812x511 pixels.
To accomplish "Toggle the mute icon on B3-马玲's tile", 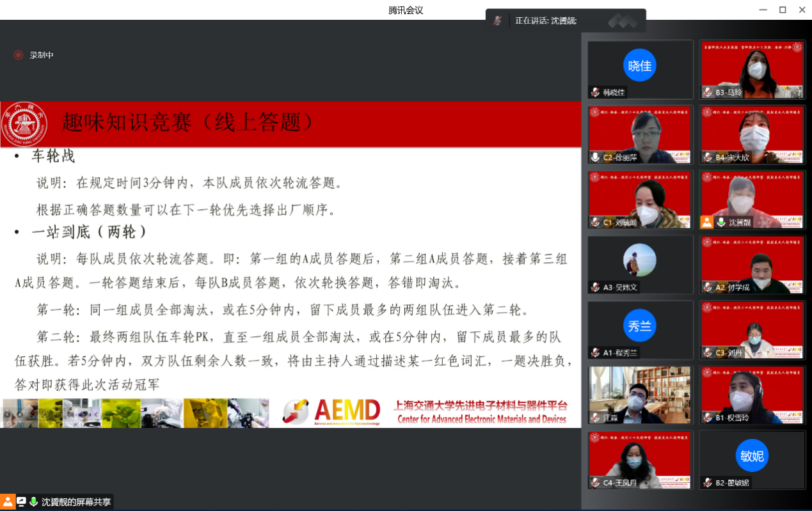I will [x=706, y=93].
